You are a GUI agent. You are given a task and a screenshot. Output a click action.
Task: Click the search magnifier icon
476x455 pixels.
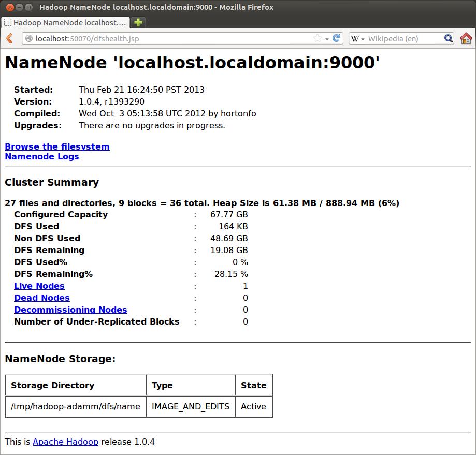pyautogui.click(x=448, y=38)
